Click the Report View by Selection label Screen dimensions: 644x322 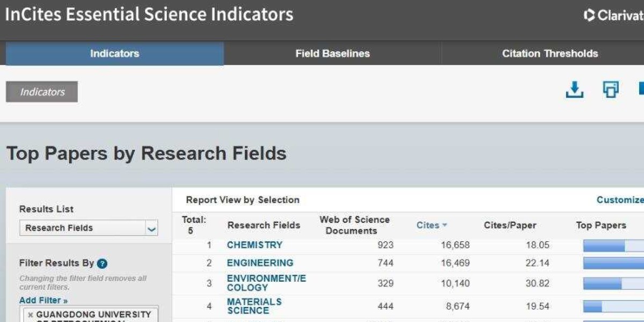[x=243, y=200]
